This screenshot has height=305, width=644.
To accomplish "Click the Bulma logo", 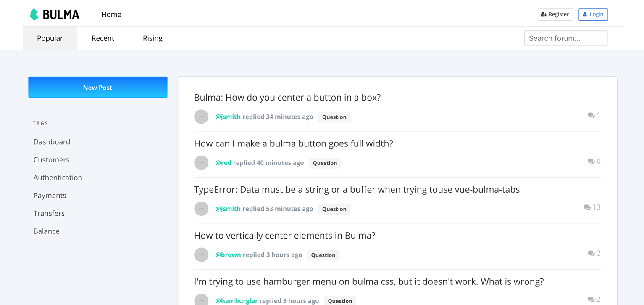I will click(55, 14).
